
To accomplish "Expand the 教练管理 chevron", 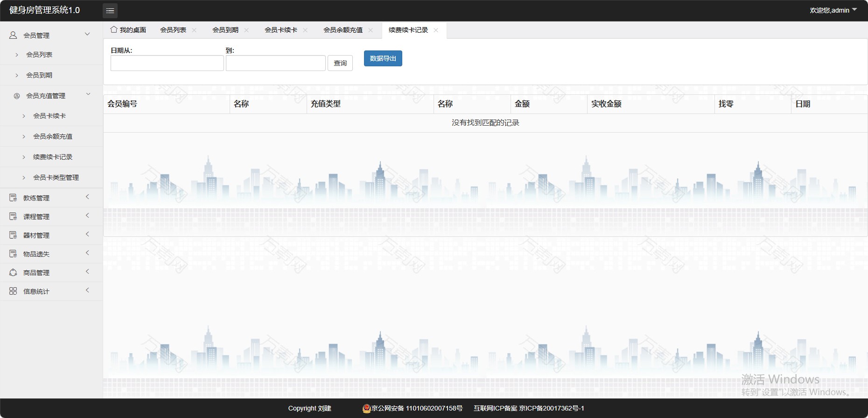I will click(87, 197).
